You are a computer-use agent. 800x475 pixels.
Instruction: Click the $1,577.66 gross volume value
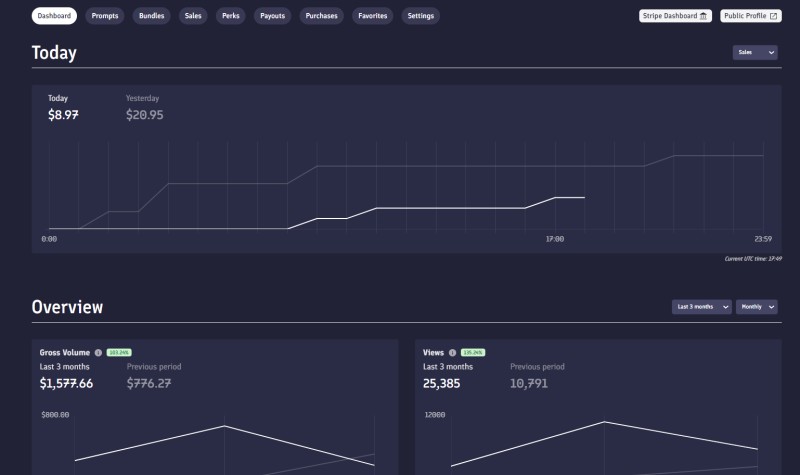click(x=66, y=383)
